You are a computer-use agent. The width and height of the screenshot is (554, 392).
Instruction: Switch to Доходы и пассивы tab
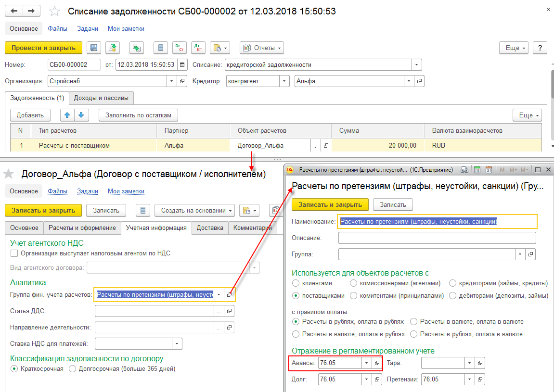point(101,98)
